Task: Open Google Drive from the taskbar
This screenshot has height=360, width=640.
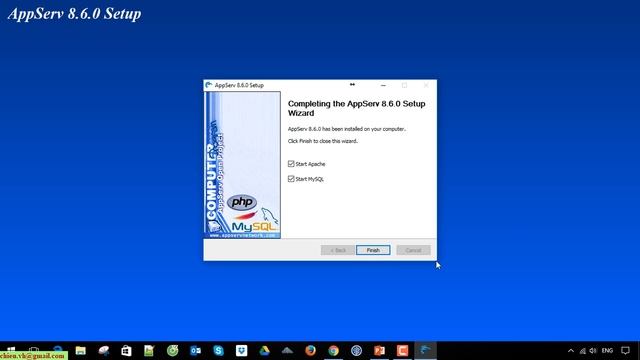Action: (x=264, y=351)
